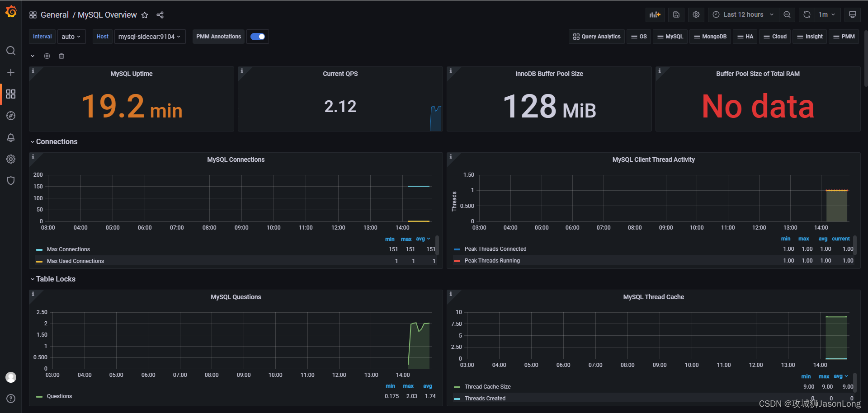Image resolution: width=868 pixels, height=413 pixels.
Task: Toggle Threads Created series visibility
Action: 485,399
